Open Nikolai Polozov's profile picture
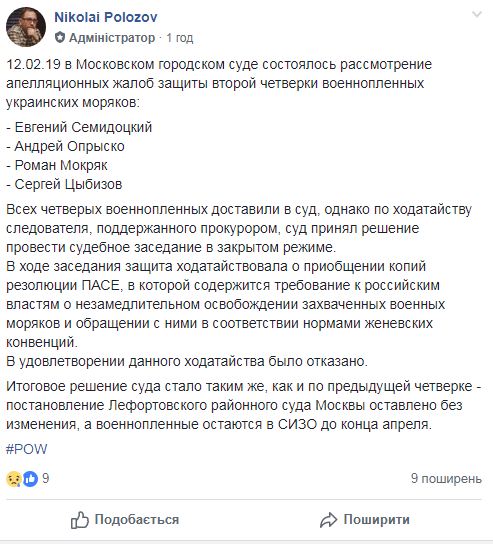 click(x=26, y=27)
